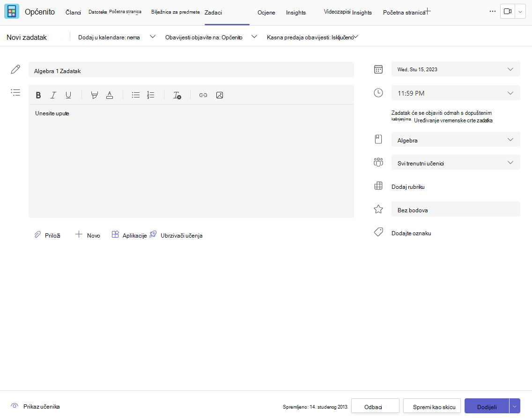Click the rubric grid icon
The width and height of the screenshot is (532, 418).
point(378,186)
